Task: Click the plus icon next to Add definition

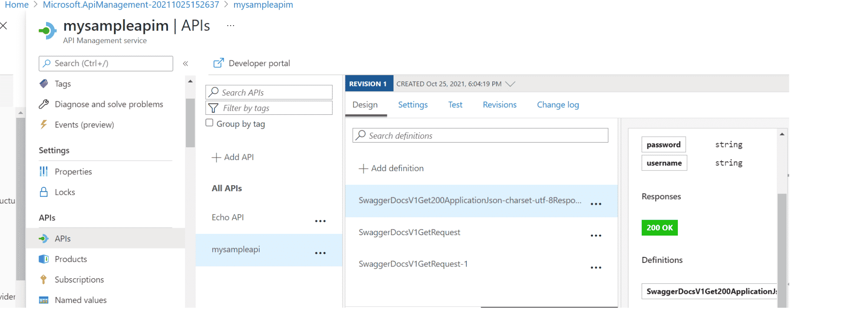Action: [x=363, y=168]
